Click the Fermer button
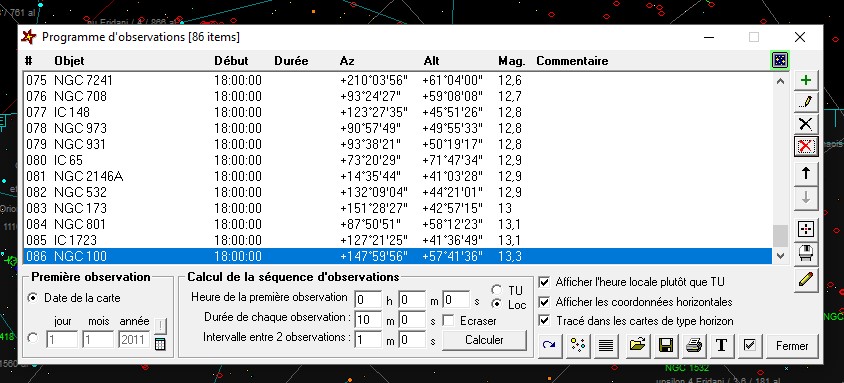 point(792,346)
